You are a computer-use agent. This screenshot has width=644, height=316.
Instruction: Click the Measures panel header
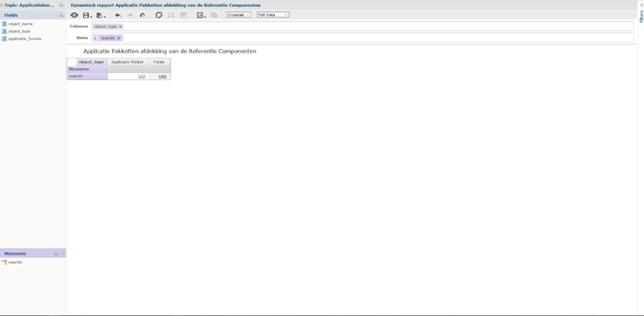(33, 254)
